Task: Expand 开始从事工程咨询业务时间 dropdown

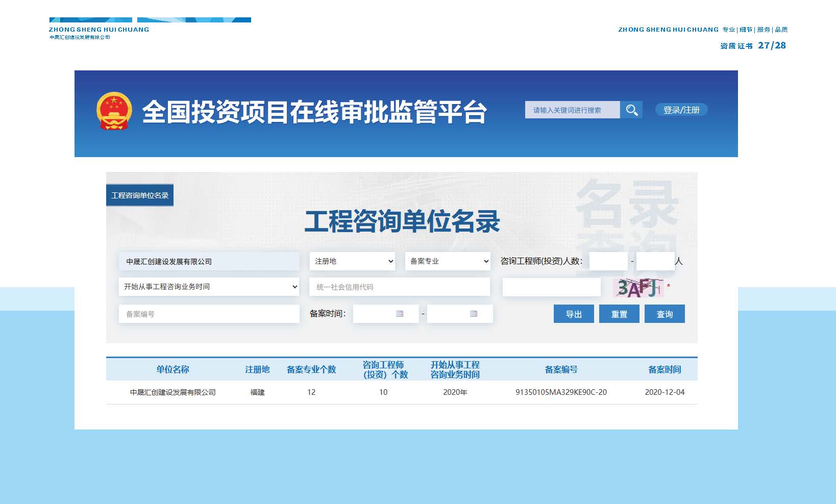Action: click(x=209, y=287)
